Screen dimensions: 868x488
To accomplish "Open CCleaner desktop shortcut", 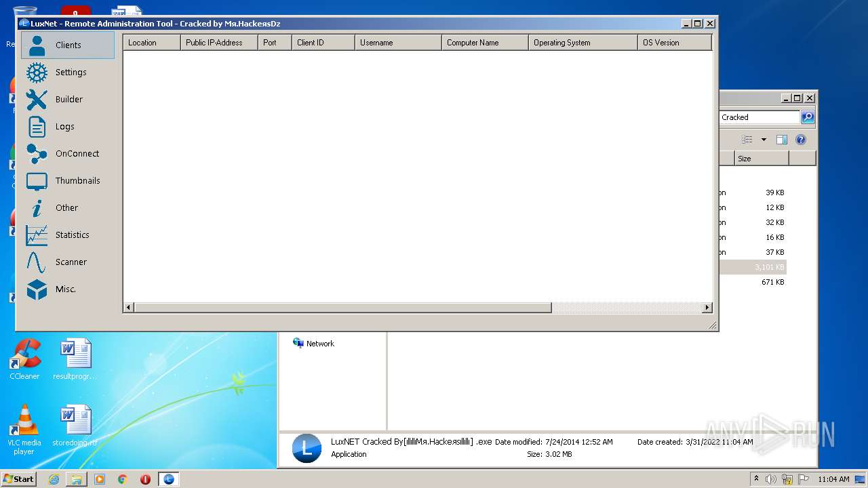I will click(x=24, y=360).
